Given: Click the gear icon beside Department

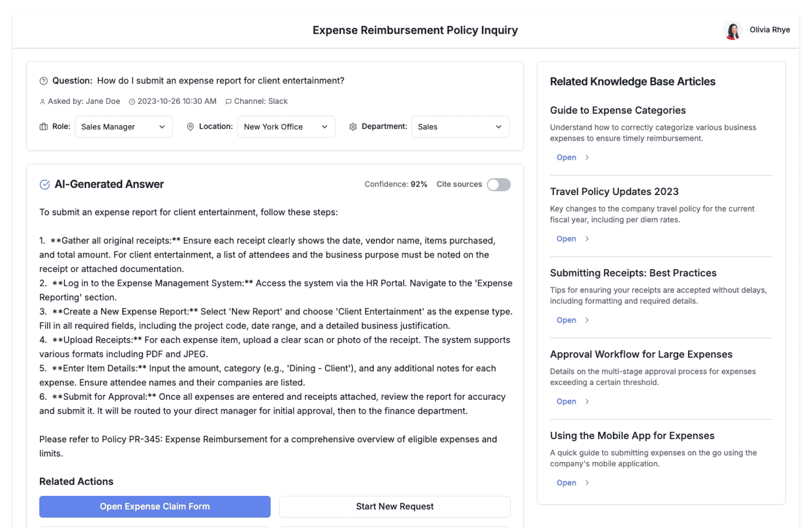Looking at the screenshot, I should (353, 126).
